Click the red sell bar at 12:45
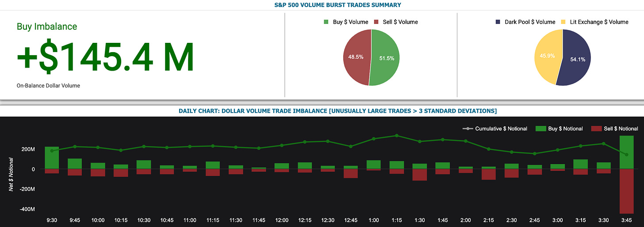This screenshot has height=227, width=644. (x=351, y=174)
